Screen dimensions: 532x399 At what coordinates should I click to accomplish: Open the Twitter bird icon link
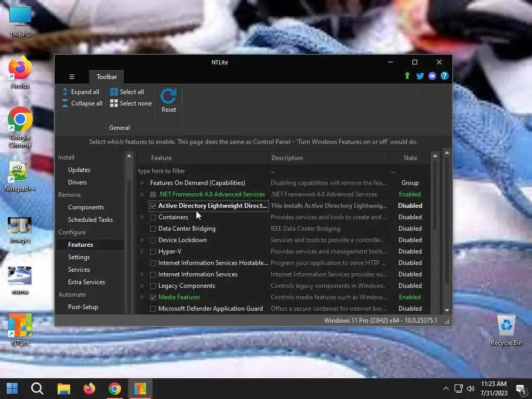click(420, 76)
